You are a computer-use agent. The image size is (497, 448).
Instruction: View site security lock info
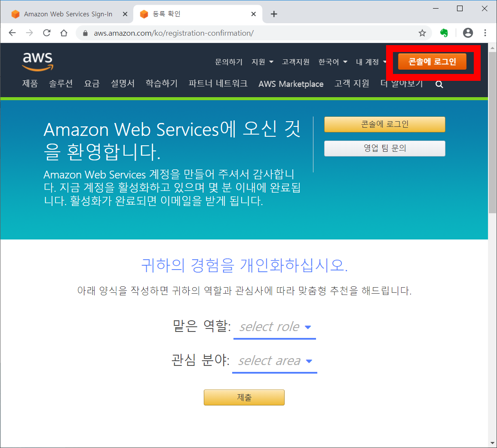(85, 33)
